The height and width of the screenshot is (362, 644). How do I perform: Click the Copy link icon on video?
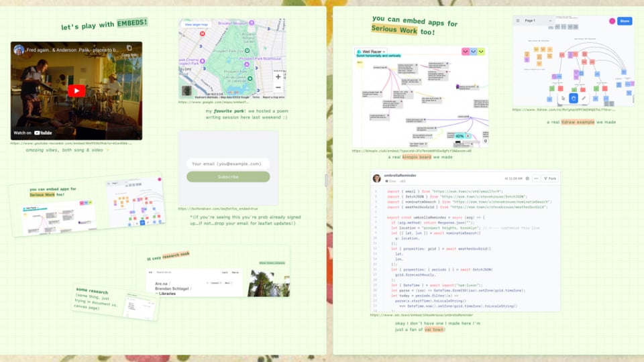tap(129, 51)
